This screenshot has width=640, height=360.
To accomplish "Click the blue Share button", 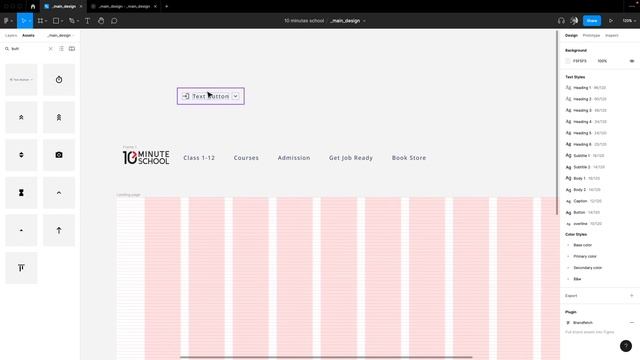I will pyautogui.click(x=591, y=20).
